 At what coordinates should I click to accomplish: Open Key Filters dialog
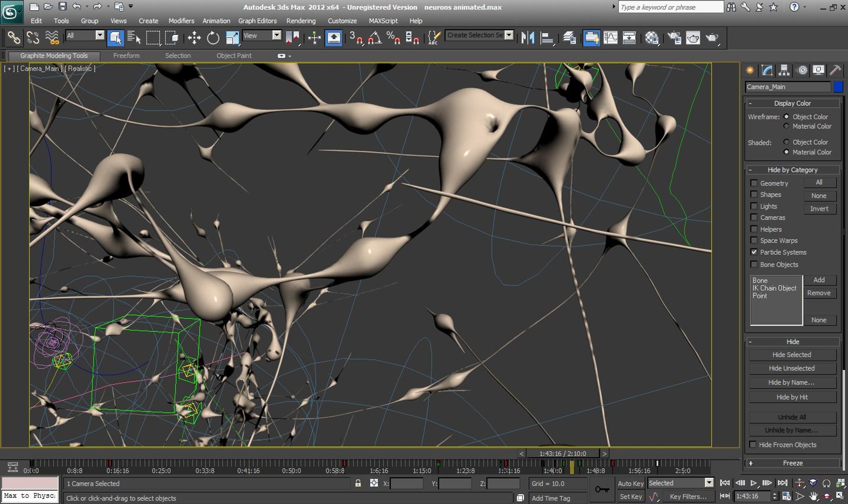688,497
